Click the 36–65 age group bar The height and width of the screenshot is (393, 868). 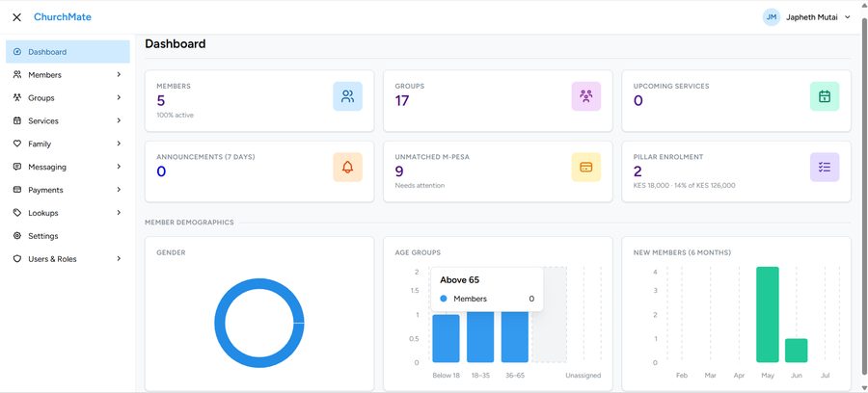tap(515, 337)
